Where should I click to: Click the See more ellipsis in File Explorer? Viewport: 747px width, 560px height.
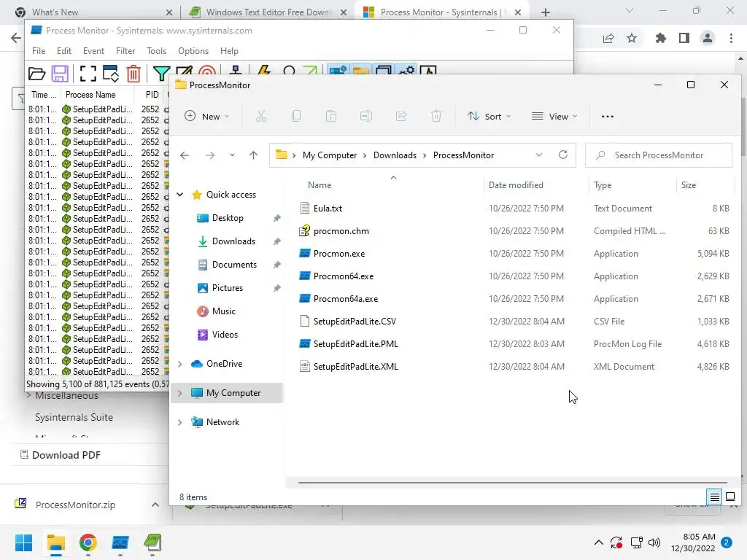point(608,116)
